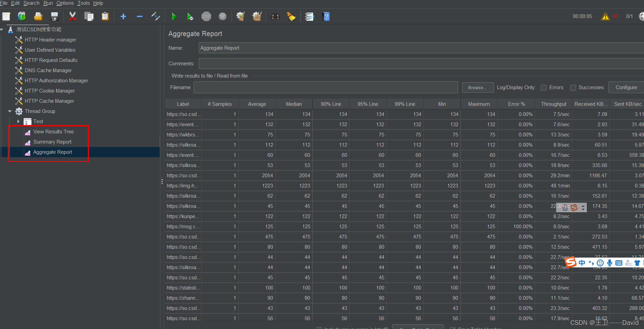644x329 pixels.
Task: Click into the Filename input field
Action: coord(325,87)
